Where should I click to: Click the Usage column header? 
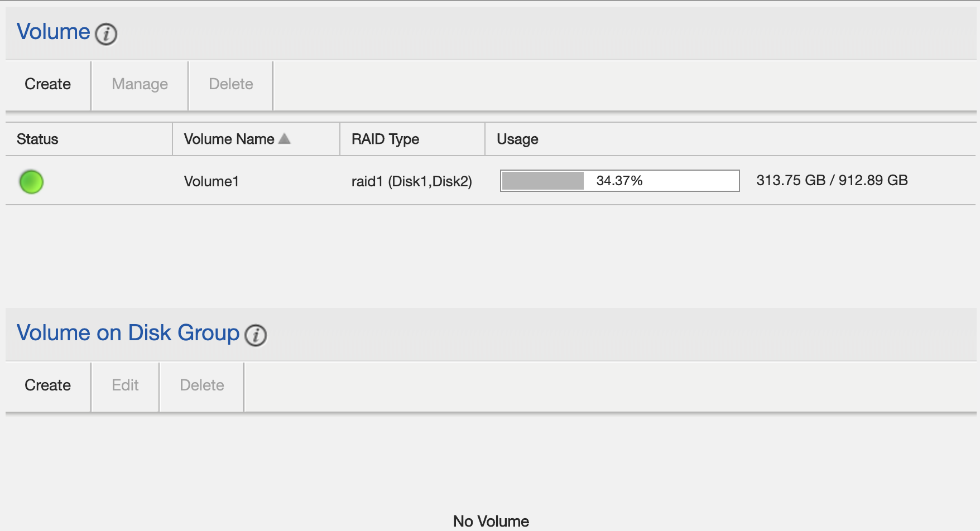[x=517, y=138]
